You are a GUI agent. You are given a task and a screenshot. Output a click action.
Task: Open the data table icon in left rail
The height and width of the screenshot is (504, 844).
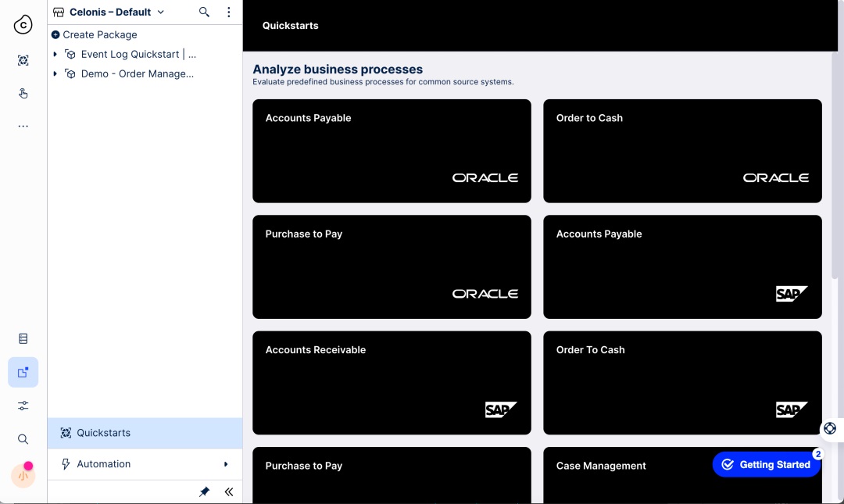(x=23, y=338)
